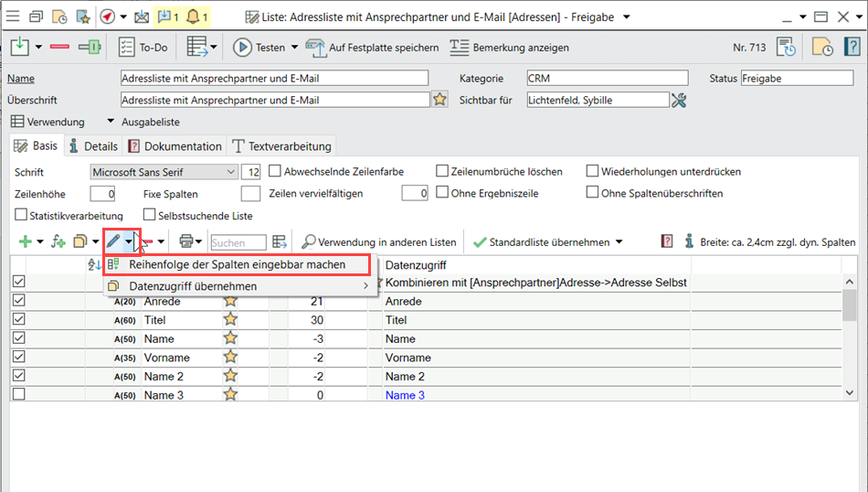Image resolution: width=868 pixels, height=492 pixels.
Task: Open the Microsoft Sans Serif font dropdown
Action: 229,172
